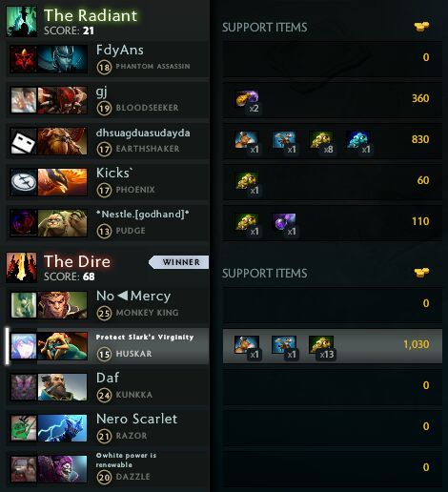Image resolution: width=448 pixels, height=492 pixels.
Task: Click Earthshaker's animal courier item icon
Action: [x=247, y=140]
